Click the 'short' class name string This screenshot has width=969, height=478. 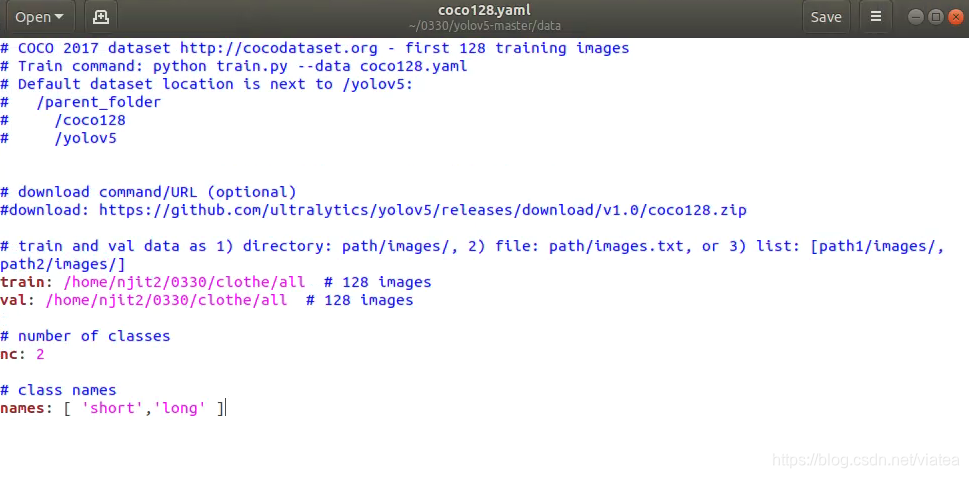coord(112,408)
